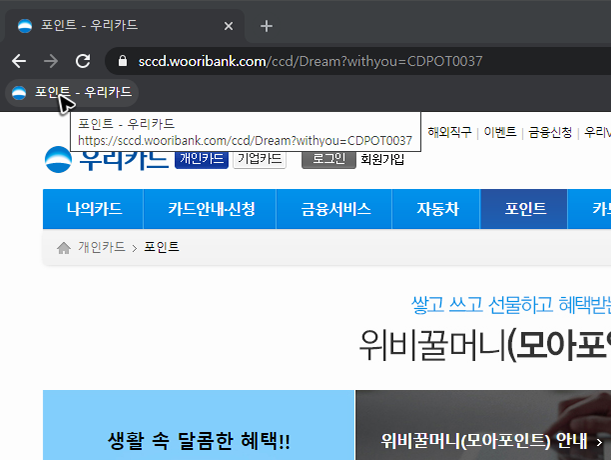
Task: Click the breadcrumb home icon
Action: pos(64,248)
